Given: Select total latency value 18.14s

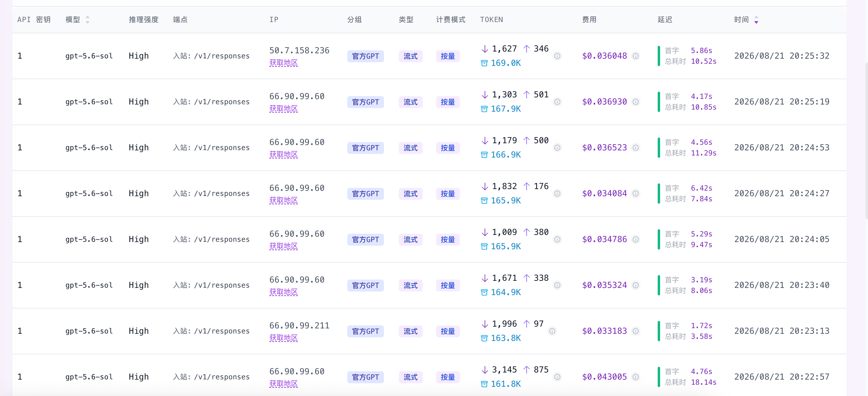Looking at the screenshot, I should (704, 382).
